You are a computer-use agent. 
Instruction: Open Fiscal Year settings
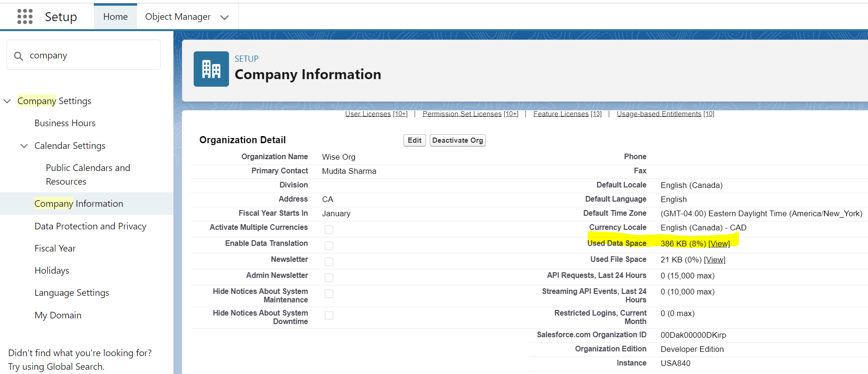(55, 248)
